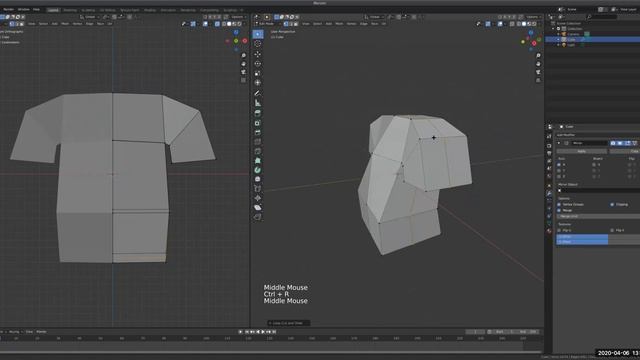Open Options dropdown in right viewport header
Viewport: 640px width, 360px height.
pos(533,17)
